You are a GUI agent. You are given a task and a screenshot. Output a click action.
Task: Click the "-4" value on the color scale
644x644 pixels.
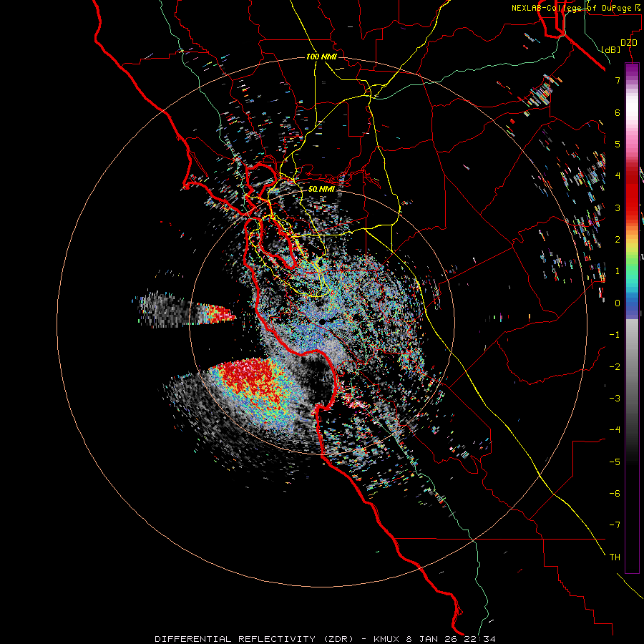(x=615, y=430)
